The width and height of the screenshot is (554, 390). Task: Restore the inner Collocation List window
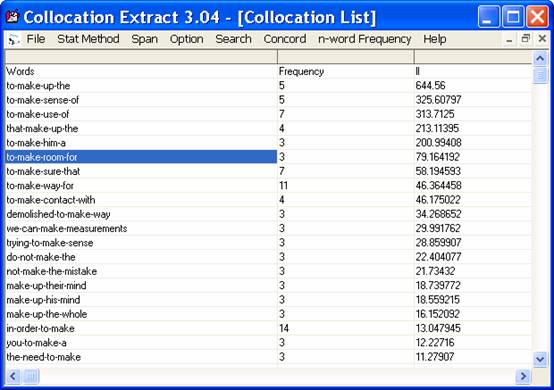tap(525, 39)
